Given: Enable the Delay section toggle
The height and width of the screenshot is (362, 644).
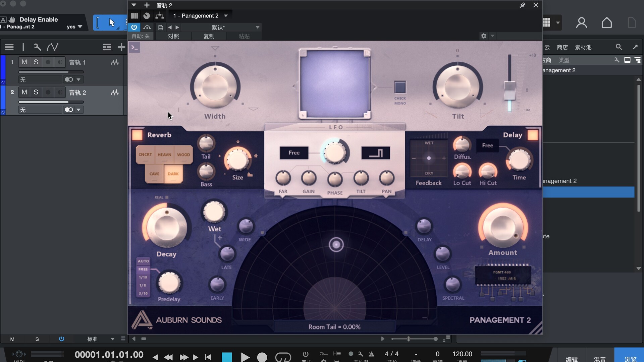Looking at the screenshot, I should click(x=533, y=135).
